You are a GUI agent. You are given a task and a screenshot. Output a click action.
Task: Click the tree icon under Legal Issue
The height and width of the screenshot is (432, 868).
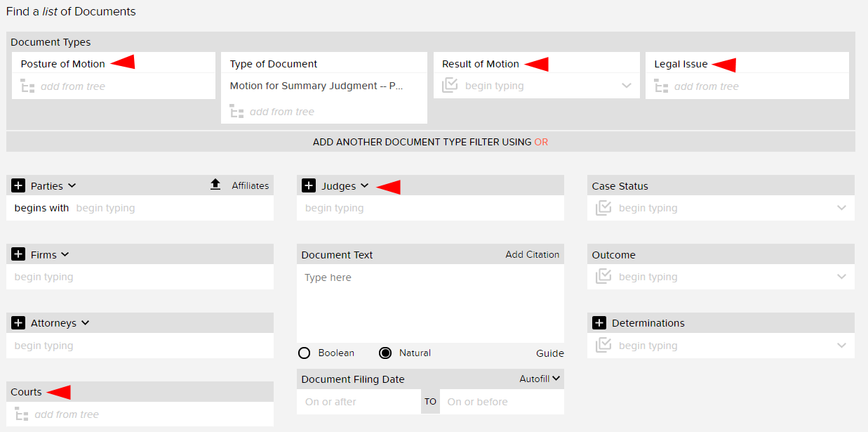(x=661, y=86)
